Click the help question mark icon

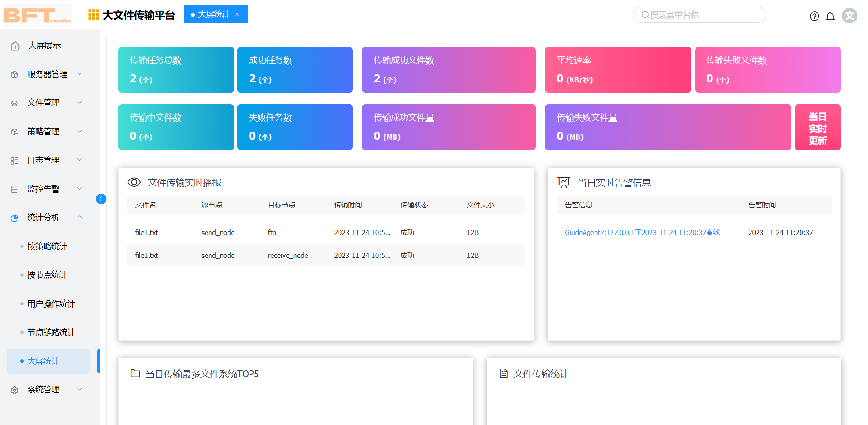click(814, 17)
